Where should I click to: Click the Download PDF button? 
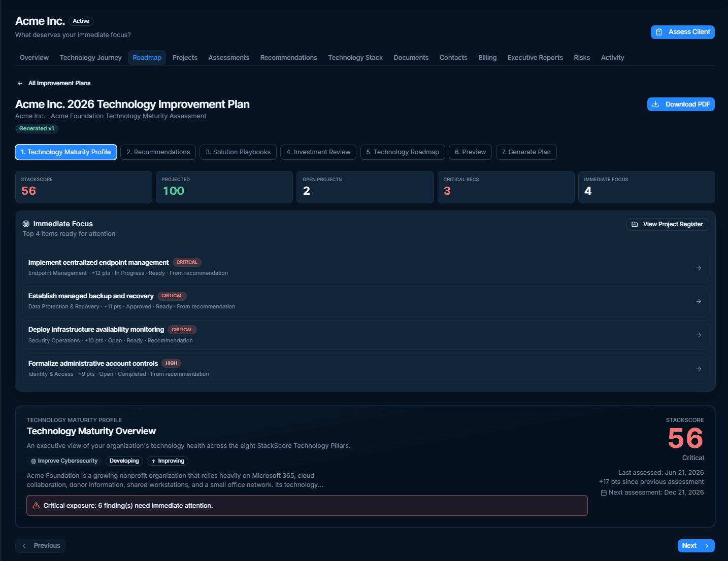681,104
